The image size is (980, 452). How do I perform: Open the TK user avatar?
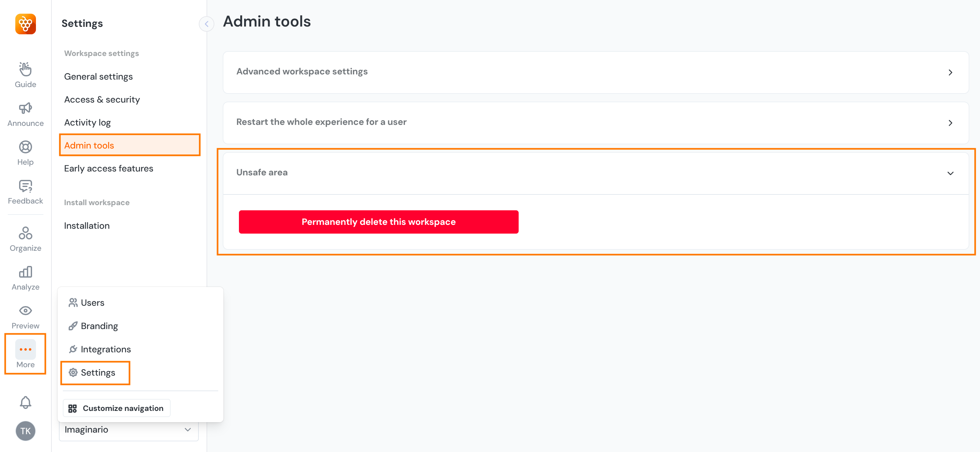click(26, 431)
